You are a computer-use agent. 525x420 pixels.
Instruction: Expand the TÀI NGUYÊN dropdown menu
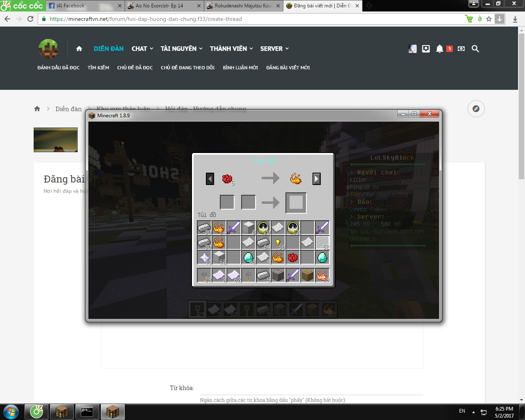181,49
